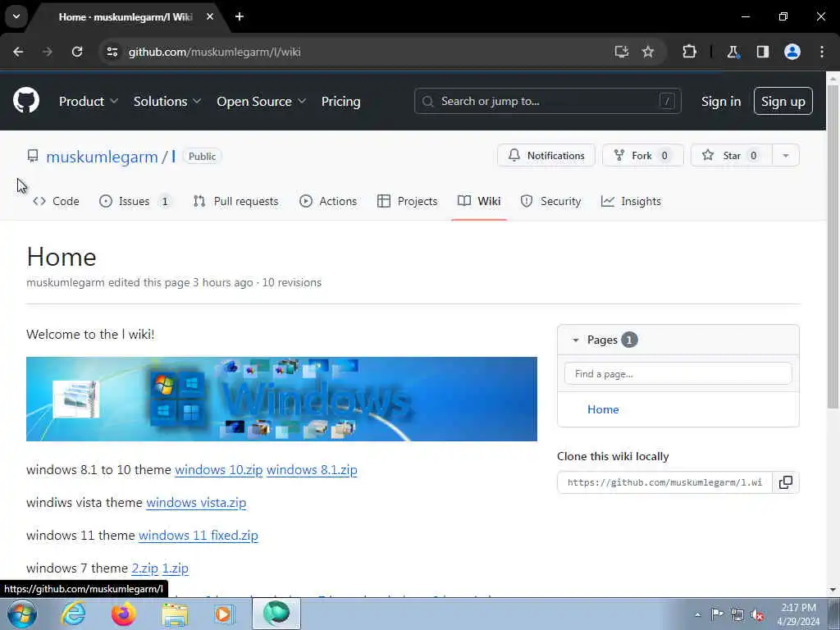Expand the Open Source menu
This screenshot has height=630, width=840.
[x=262, y=101]
